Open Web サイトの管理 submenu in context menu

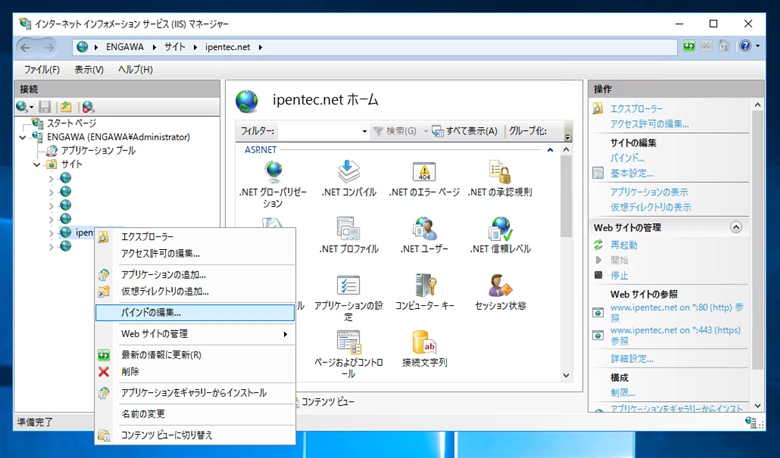click(x=195, y=334)
